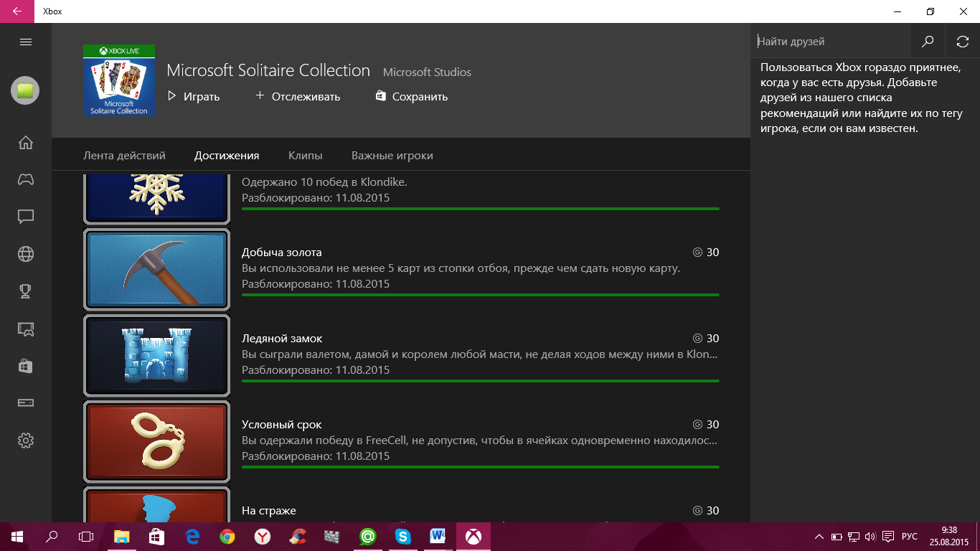Image resolution: width=980 pixels, height=551 pixels.
Task: Open Achievements trophy icon in sidebar
Action: coord(26,291)
